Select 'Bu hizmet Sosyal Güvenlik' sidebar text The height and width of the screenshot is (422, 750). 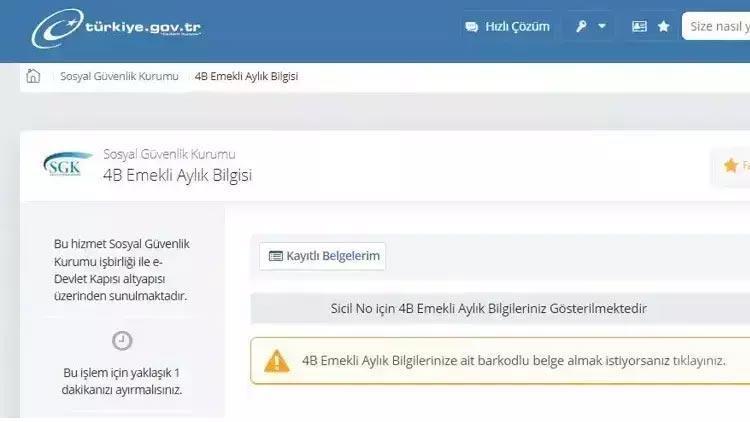point(121,270)
